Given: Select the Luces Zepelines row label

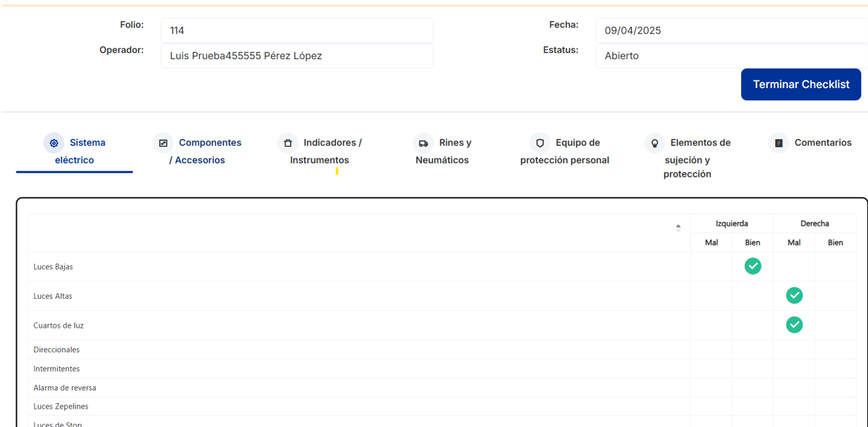Looking at the screenshot, I should coord(61,407).
